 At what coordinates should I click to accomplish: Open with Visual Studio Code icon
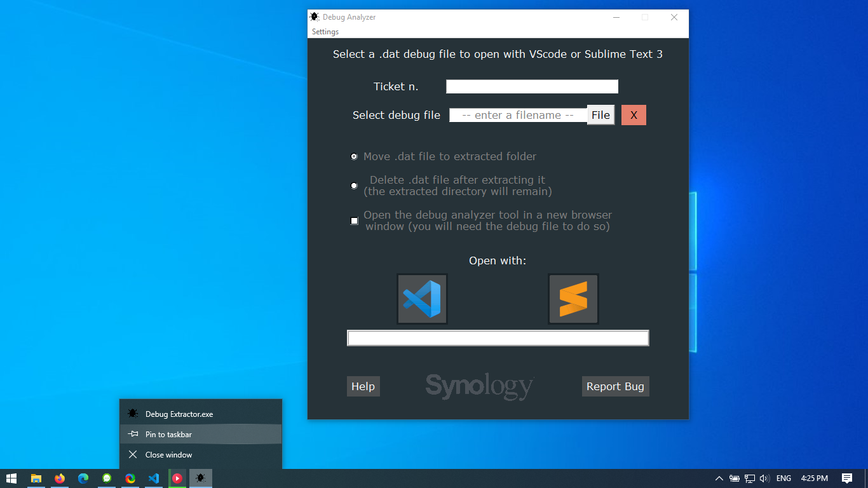(422, 299)
